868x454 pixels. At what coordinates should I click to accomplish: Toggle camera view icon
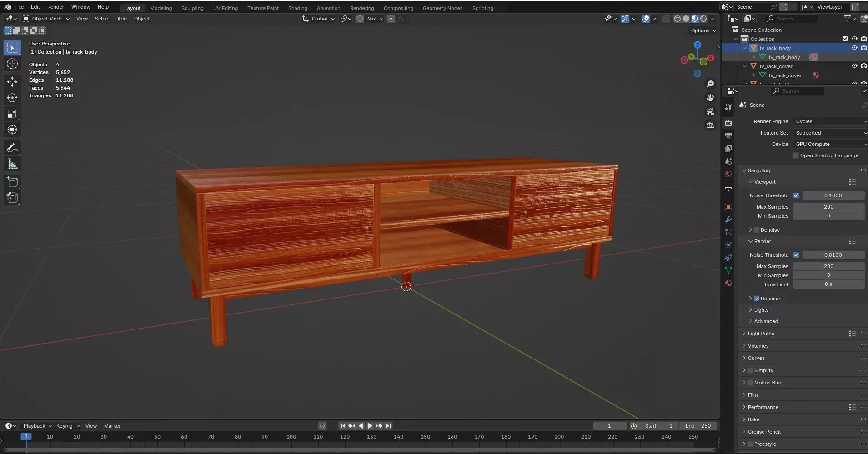[710, 111]
